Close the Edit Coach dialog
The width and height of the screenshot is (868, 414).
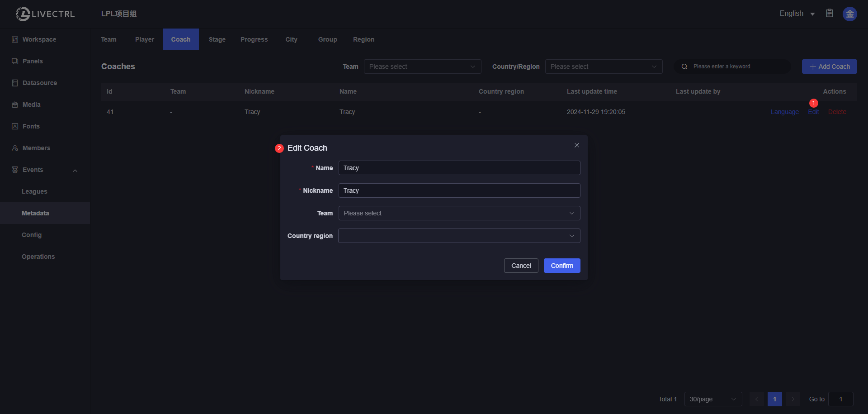pos(576,145)
